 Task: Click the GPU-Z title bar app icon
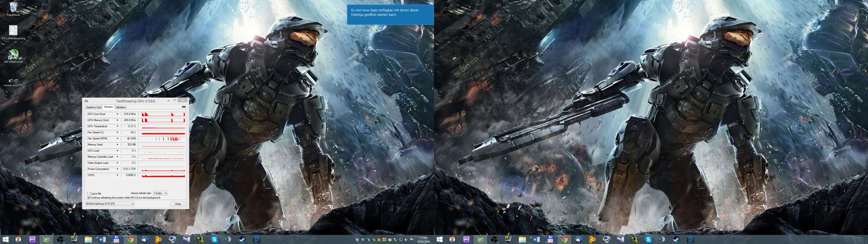[x=87, y=101]
